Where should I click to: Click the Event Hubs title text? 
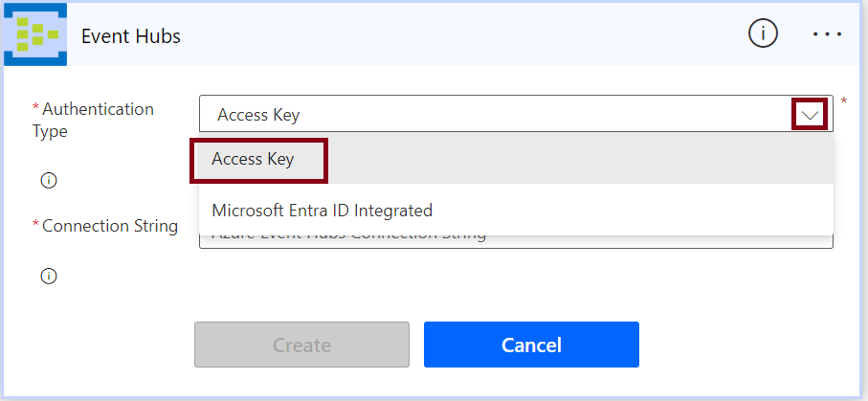coord(131,36)
